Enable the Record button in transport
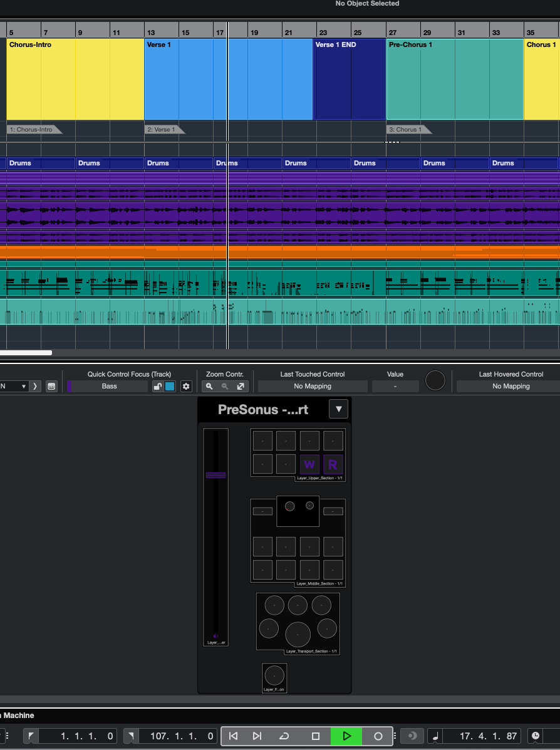This screenshot has height=750, width=560. point(378,736)
